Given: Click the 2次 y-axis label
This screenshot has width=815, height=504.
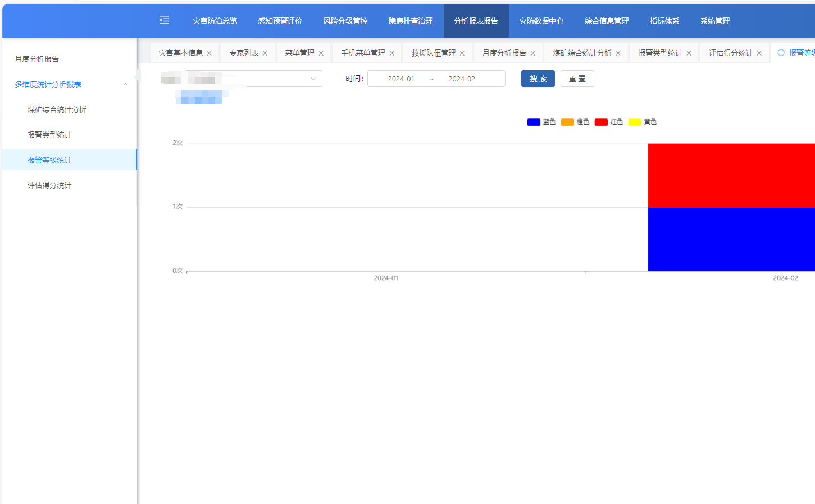Looking at the screenshot, I should click(x=177, y=143).
